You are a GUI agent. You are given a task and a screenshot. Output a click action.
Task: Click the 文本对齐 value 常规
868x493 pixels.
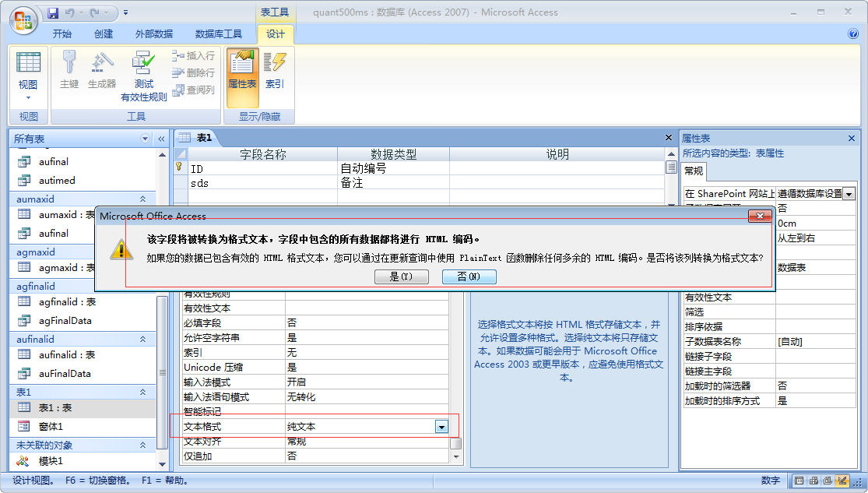(x=367, y=442)
